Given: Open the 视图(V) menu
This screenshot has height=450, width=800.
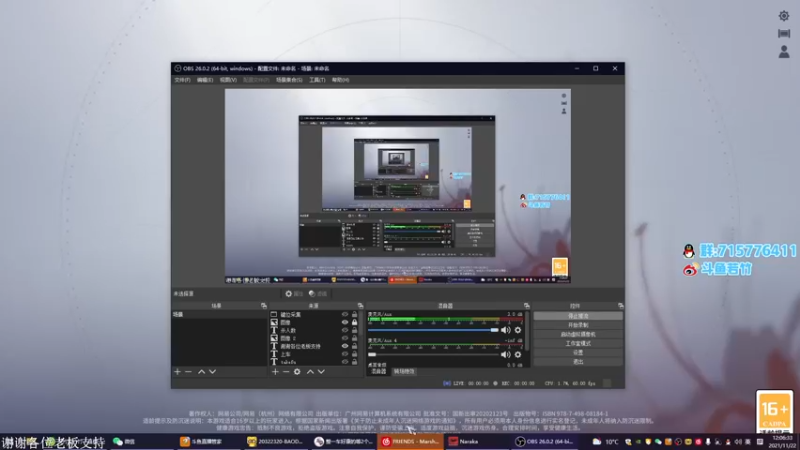Looking at the screenshot, I should 228,80.
